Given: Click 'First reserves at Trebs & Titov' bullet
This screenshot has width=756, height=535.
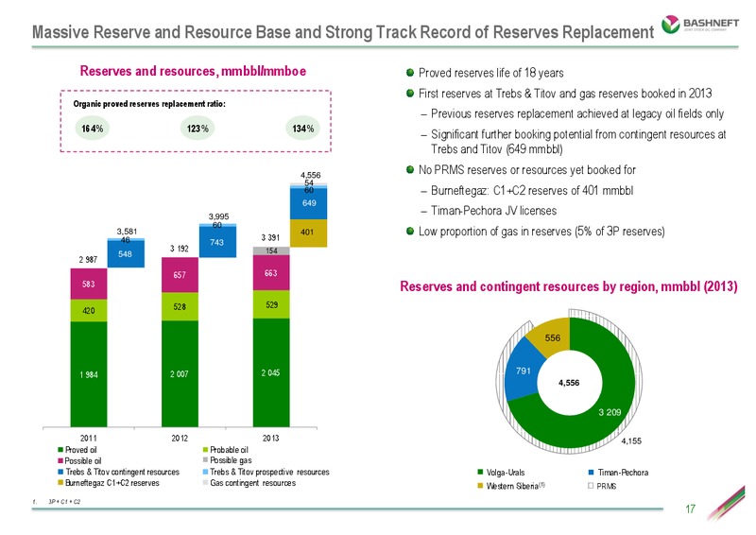Looking at the screenshot, I should tap(565, 94).
